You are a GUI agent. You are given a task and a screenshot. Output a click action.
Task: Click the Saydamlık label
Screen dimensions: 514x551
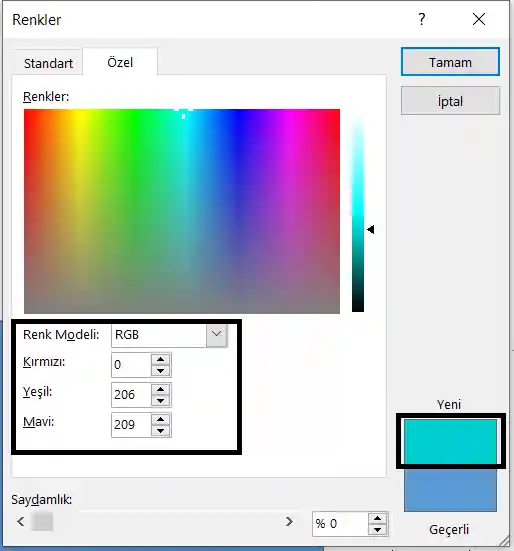(41, 499)
